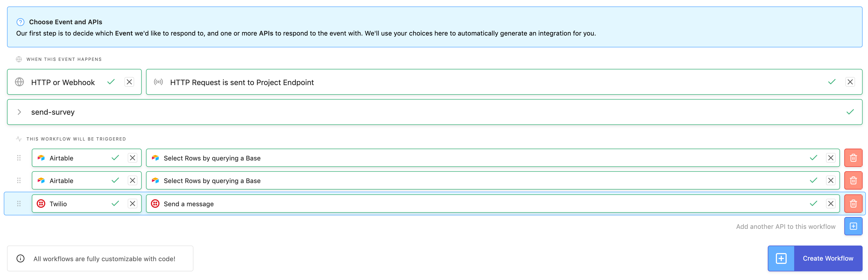The height and width of the screenshot is (280, 868).
Task: Click Add another API to this workflow
Action: click(786, 226)
